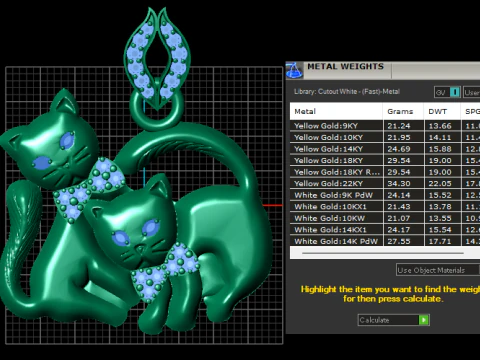The width and height of the screenshot is (480, 360).
Task: Sort by the Metal column header
Action: click(x=336, y=111)
